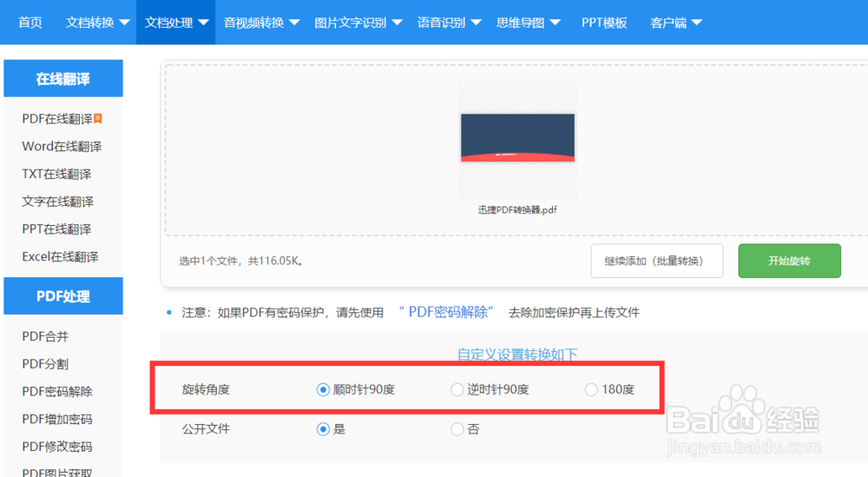Select 顺时针90度 rotation radio button
Image resolution: width=868 pixels, height=477 pixels.
point(323,390)
